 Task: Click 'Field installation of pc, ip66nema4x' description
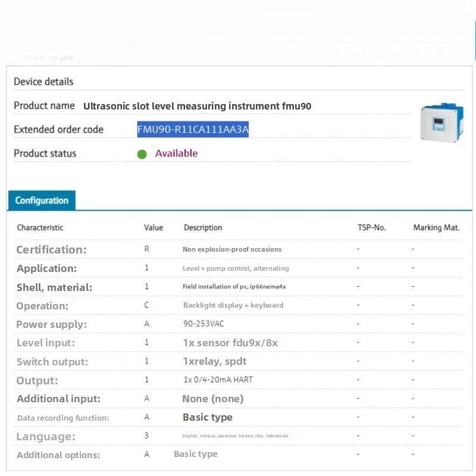coord(234,287)
